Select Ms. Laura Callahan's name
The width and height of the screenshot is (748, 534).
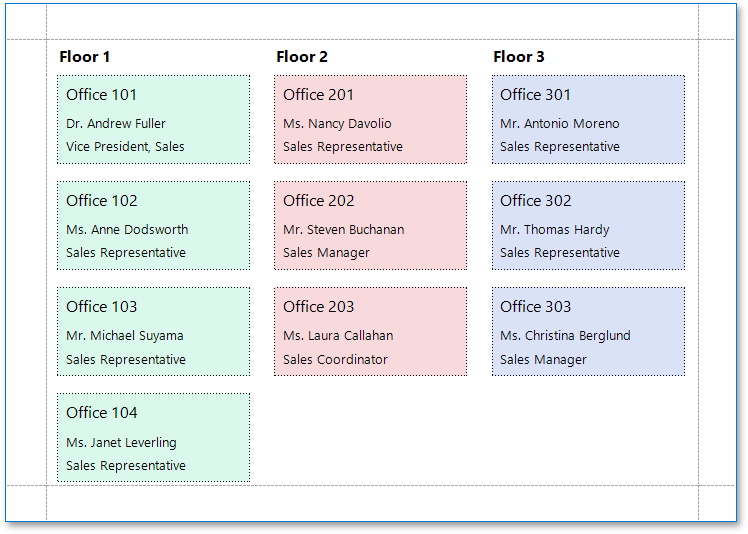click(x=338, y=336)
